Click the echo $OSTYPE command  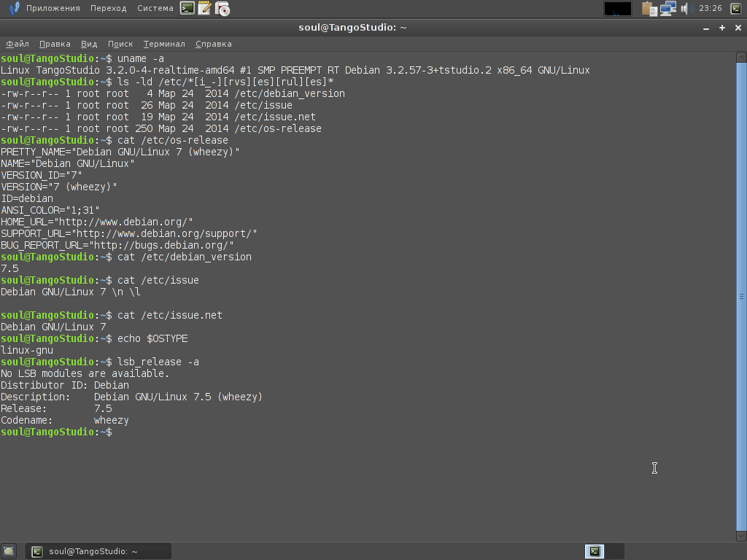point(152,338)
